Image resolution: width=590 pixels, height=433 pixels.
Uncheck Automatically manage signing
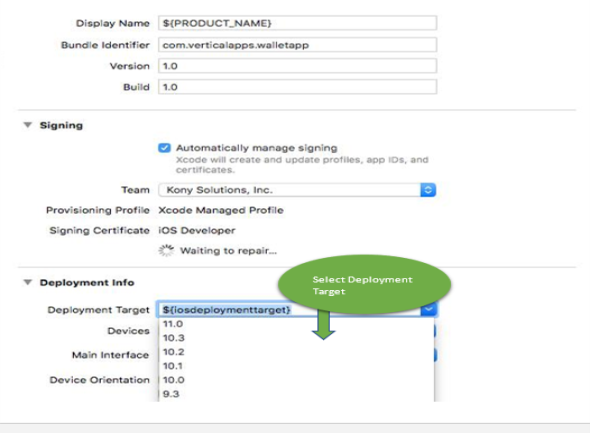(164, 148)
